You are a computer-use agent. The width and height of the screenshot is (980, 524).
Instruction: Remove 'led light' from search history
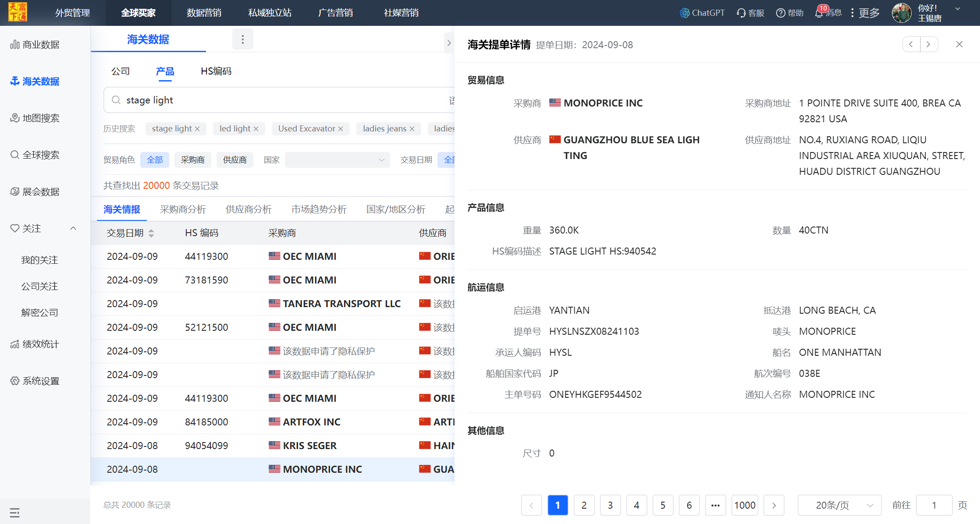coord(256,129)
